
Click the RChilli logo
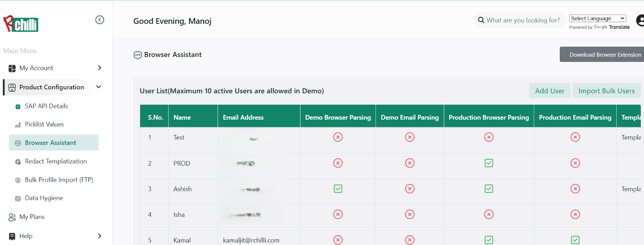point(21,24)
